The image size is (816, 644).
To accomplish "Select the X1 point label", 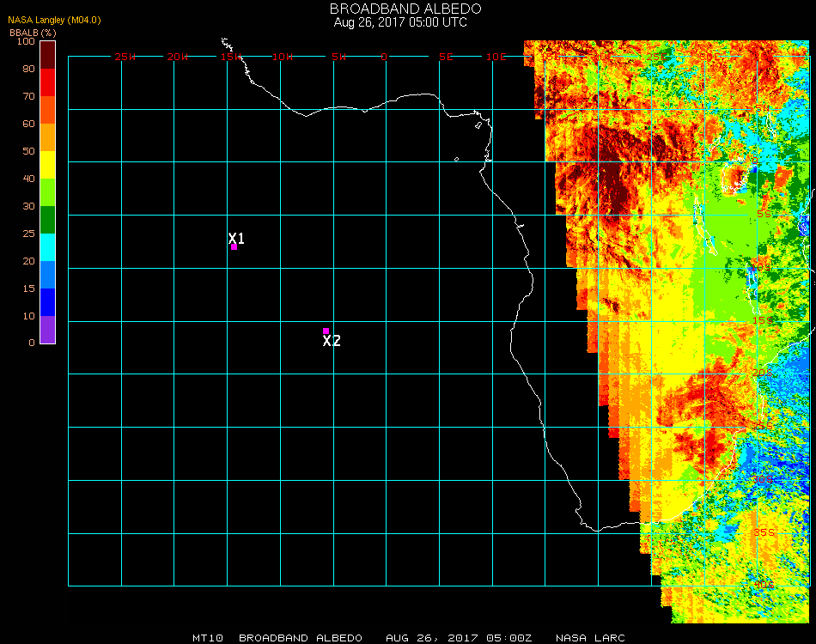I will (236, 238).
